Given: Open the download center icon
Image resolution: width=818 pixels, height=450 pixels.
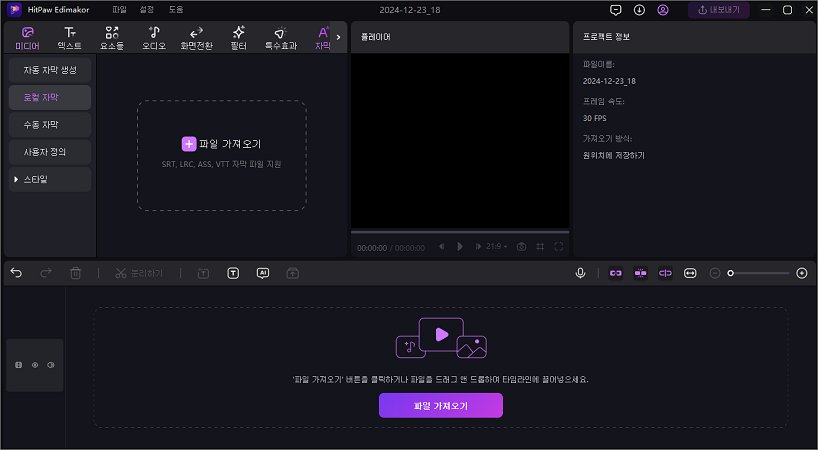Looking at the screenshot, I should click(x=639, y=10).
